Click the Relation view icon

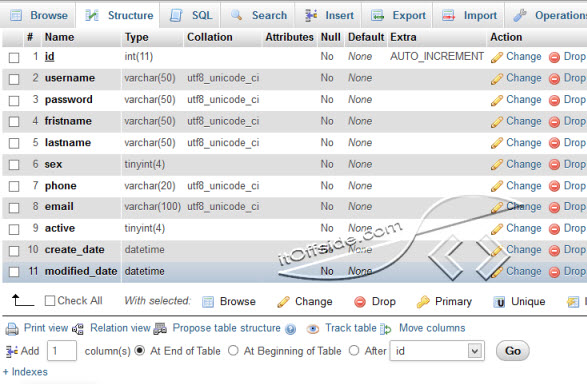tap(78, 329)
